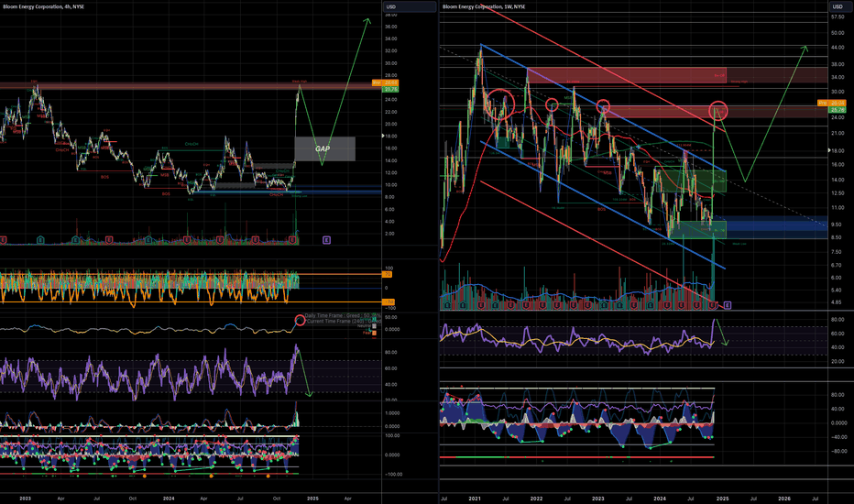Open teal earnings marker just before Apr 2023, 4h chart
Image resolution: width=854 pixels, height=504 pixels.
(40, 240)
